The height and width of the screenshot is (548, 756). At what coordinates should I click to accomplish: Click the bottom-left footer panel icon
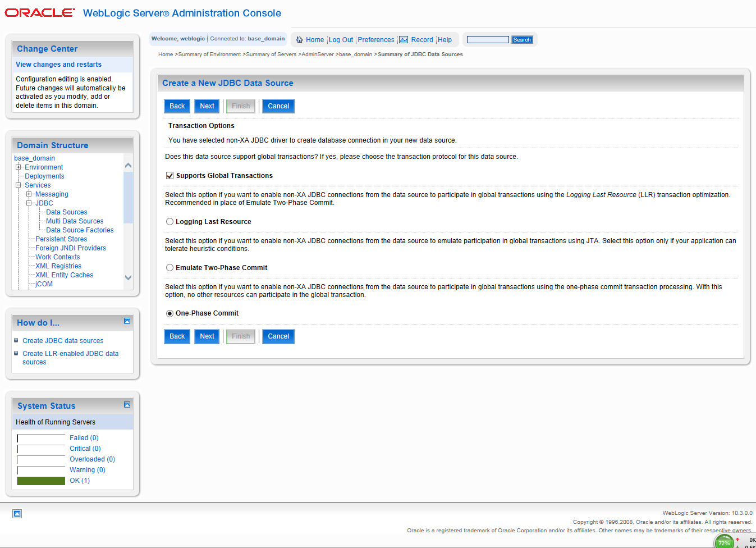17,514
